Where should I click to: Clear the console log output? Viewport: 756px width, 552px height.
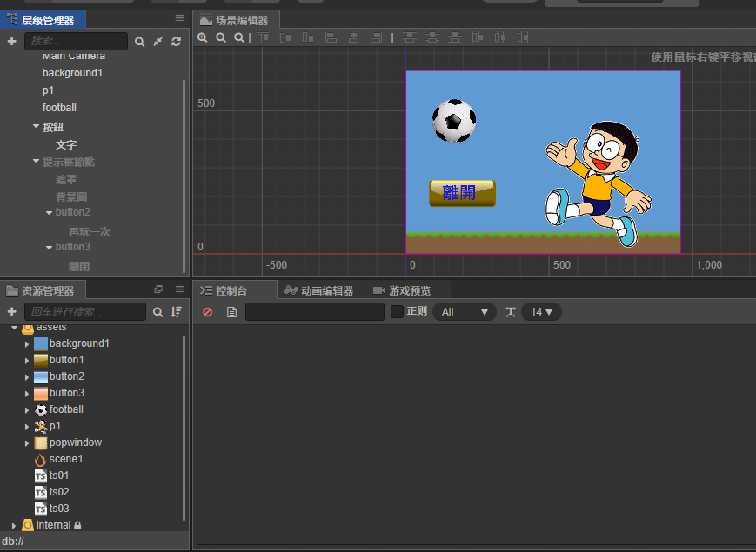click(x=208, y=312)
